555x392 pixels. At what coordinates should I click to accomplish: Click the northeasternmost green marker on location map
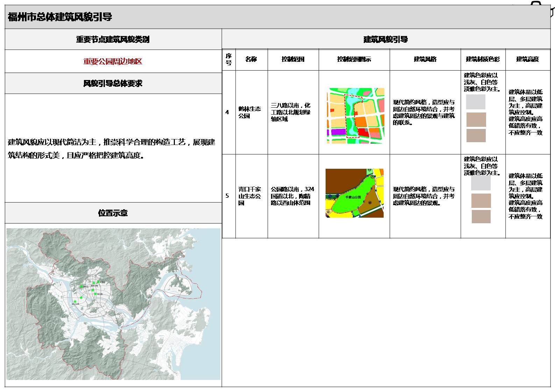coord(98,282)
